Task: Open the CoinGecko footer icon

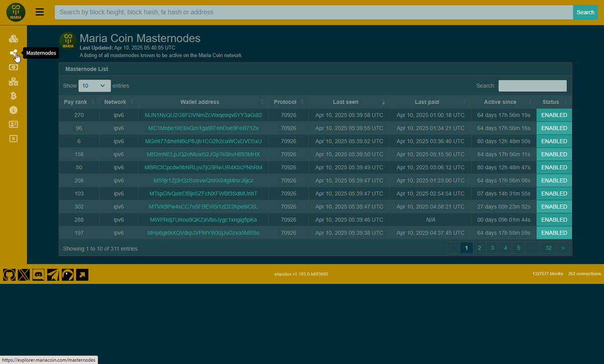Action: point(67,274)
